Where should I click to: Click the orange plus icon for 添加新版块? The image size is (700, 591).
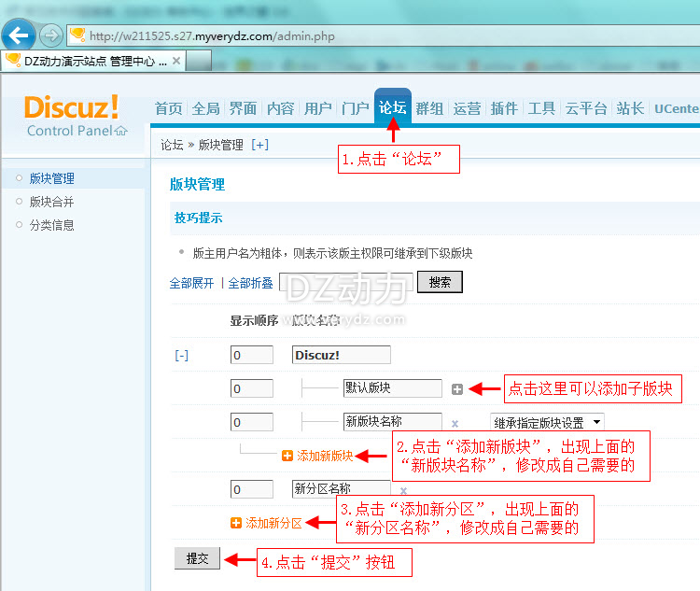(287, 456)
